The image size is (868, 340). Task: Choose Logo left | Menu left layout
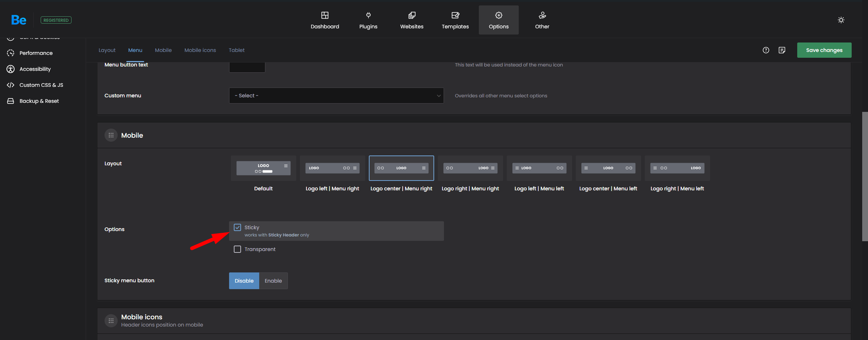[539, 168]
